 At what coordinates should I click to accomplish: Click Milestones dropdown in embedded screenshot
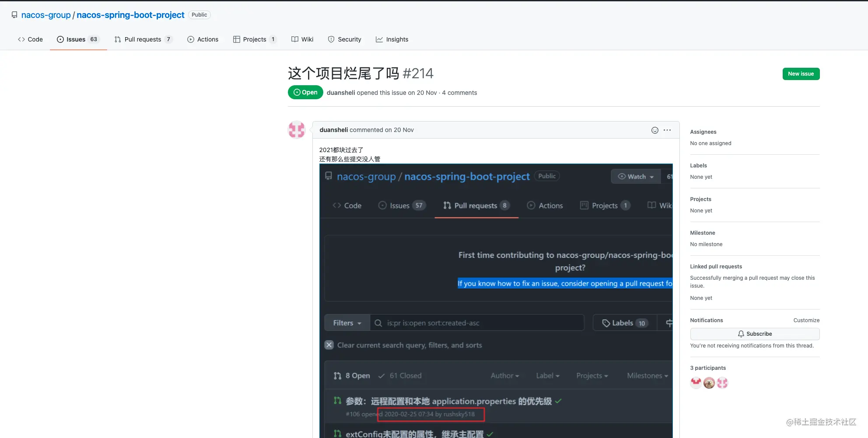pos(647,375)
